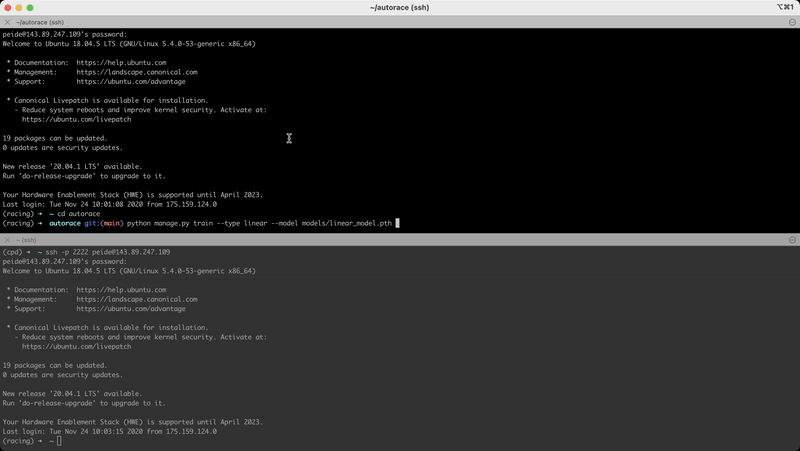Click the 'Last login: Tue Nov 24 10:03:15' line
The image size is (800, 451).
pyautogui.click(x=110, y=432)
